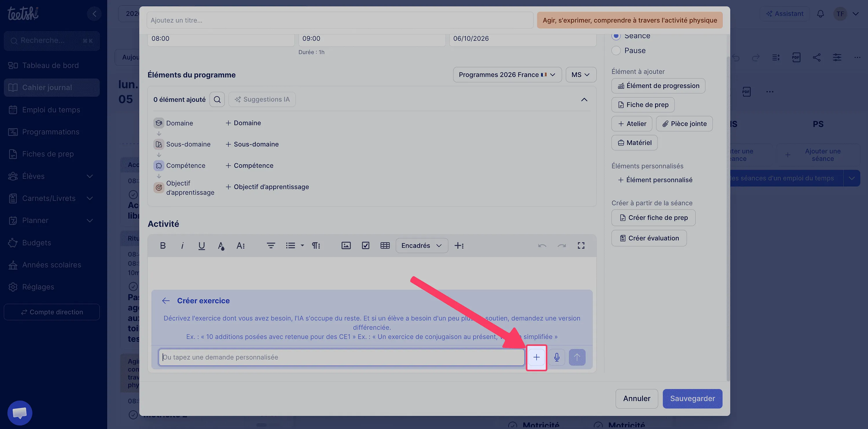Open paragraph format icon
This screenshot has height=429, width=868.
(x=316, y=245)
